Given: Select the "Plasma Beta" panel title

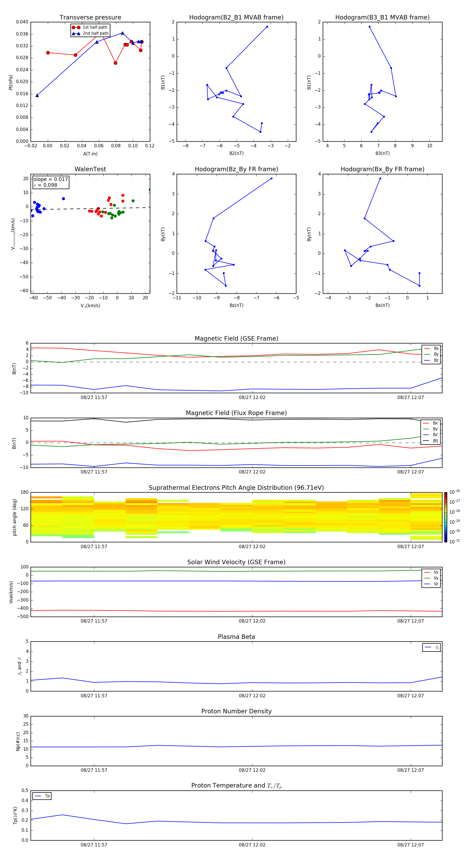Looking at the screenshot, I should [x=236, y=637].
